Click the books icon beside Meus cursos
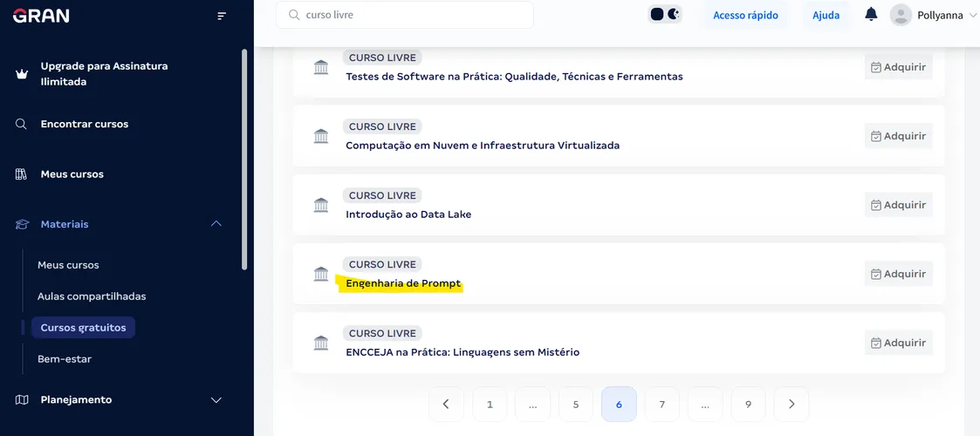980x436 pixels. point(21,174)
